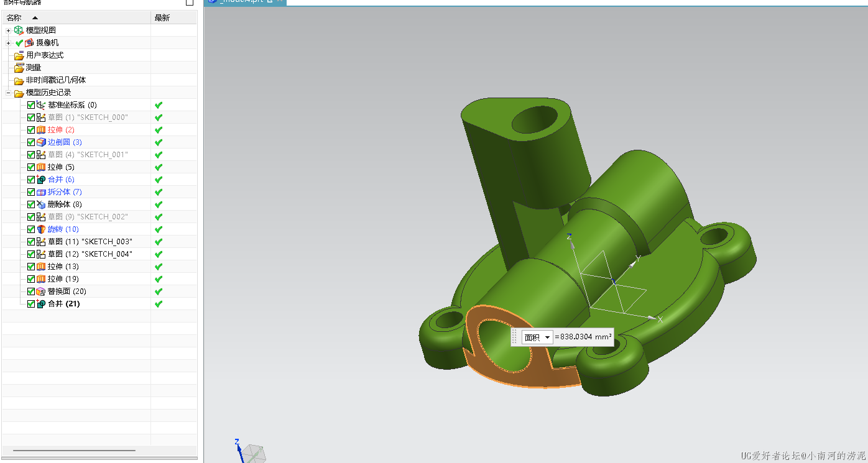Click the replace face icon of 替换面 (20)
868x463 pixels.
pos(41,291)
